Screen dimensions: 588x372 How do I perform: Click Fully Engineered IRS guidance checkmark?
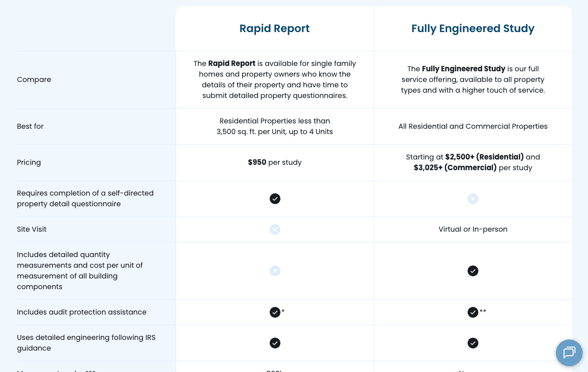tap(473, 343)
